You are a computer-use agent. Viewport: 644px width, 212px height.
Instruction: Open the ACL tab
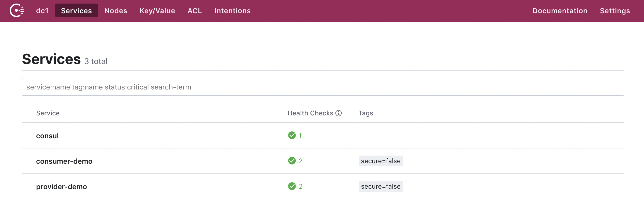pos(195,11)
